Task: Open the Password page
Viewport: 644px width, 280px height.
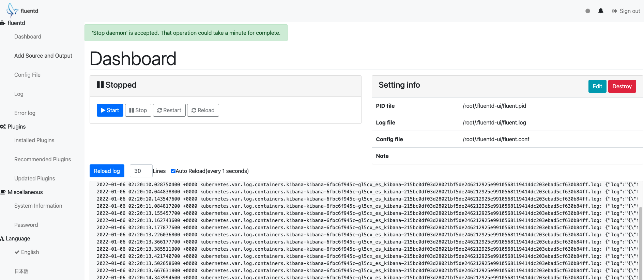Action: (26, 225)
